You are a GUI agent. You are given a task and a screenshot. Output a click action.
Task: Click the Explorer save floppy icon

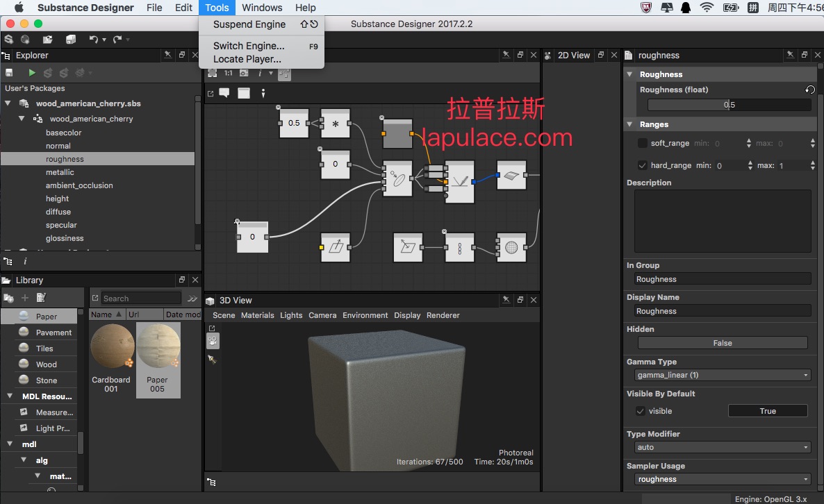(9, 72)
